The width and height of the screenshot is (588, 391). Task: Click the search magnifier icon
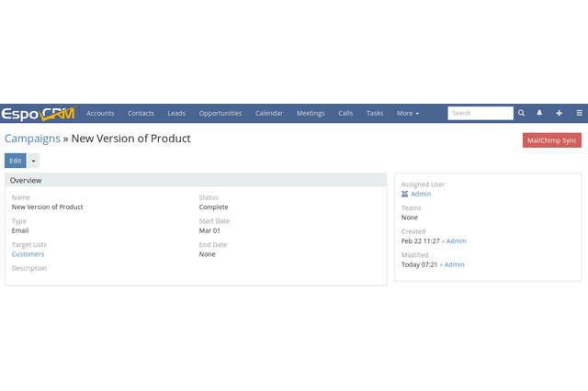(x=521, y=113)
